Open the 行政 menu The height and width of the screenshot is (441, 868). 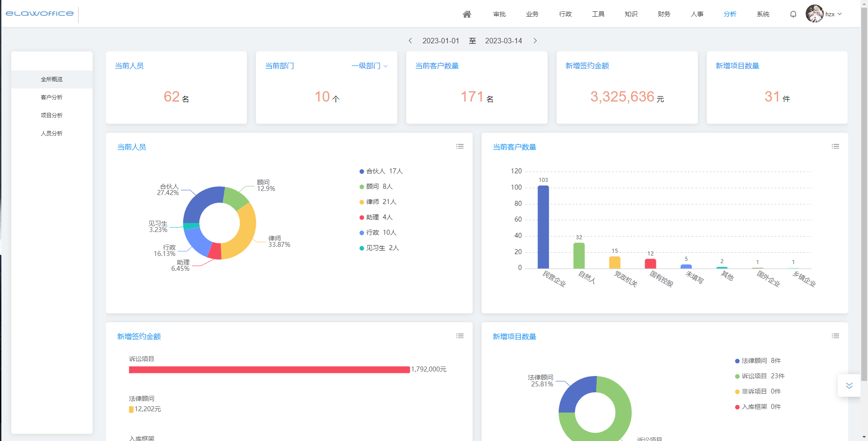pyautogui.click(x=565, y=14)
